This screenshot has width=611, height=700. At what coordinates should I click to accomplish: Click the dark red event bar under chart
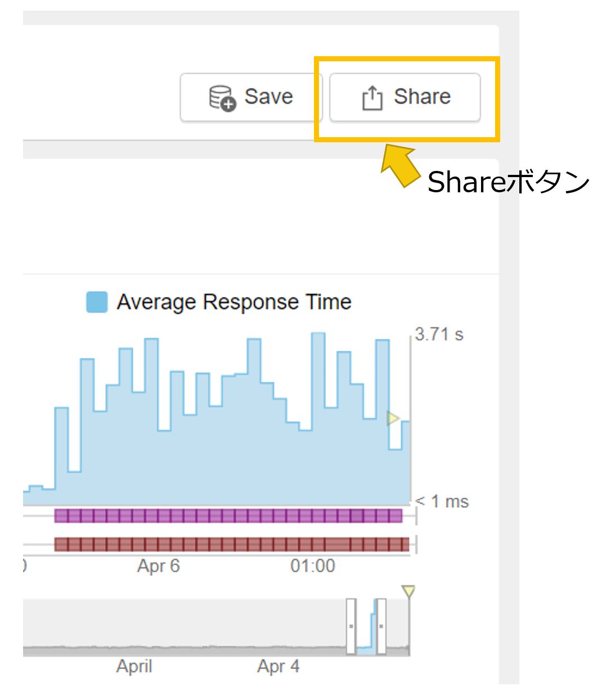(232, 544)
